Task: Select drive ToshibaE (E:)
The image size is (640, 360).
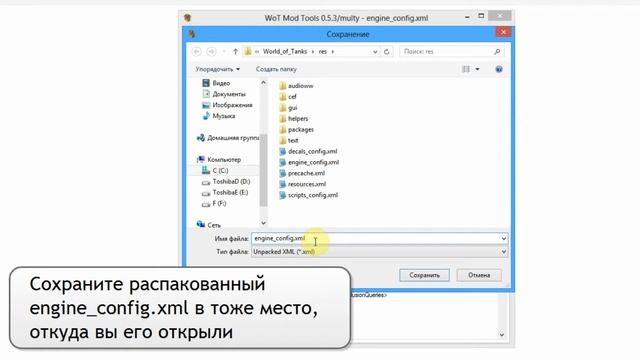Action: (x=225, y=193)
